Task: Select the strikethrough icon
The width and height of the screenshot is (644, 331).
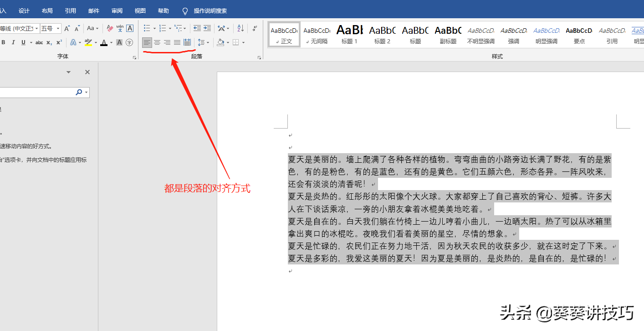Action: [x=39, y=42]
